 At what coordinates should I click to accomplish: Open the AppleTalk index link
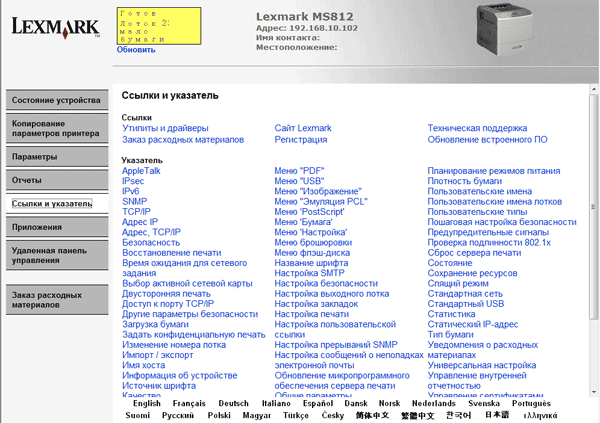tap(141, 171)
